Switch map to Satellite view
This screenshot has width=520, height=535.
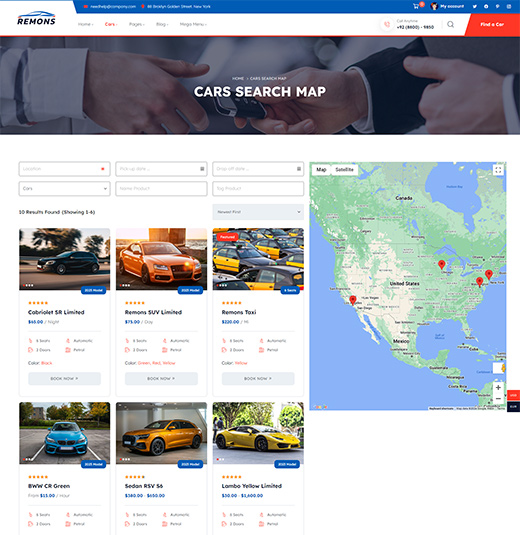(x=344, y=170)
